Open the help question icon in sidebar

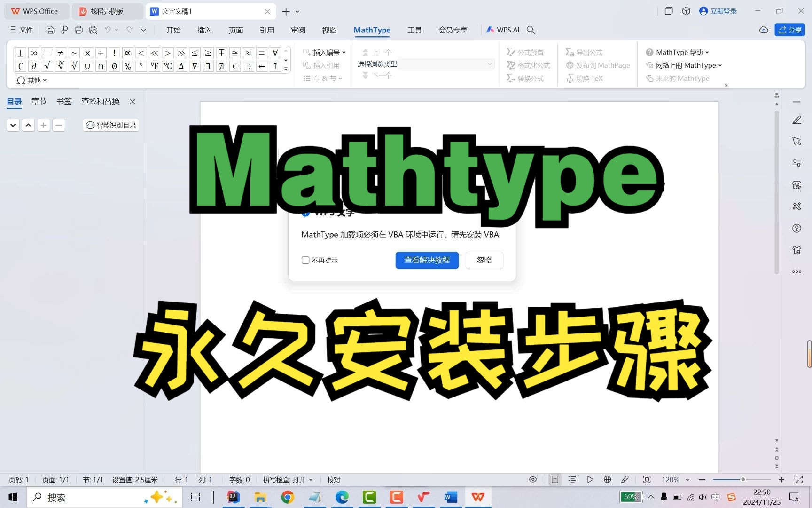click(796, 228)
